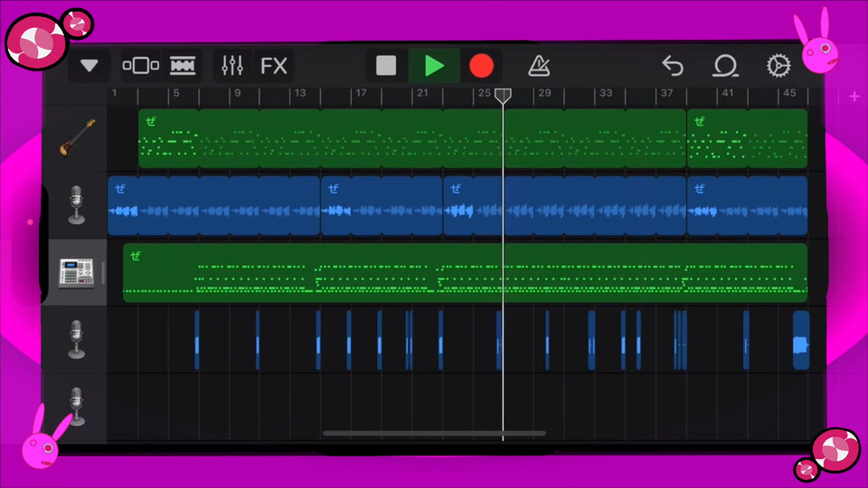Undo the last action

tap(673, 66)
